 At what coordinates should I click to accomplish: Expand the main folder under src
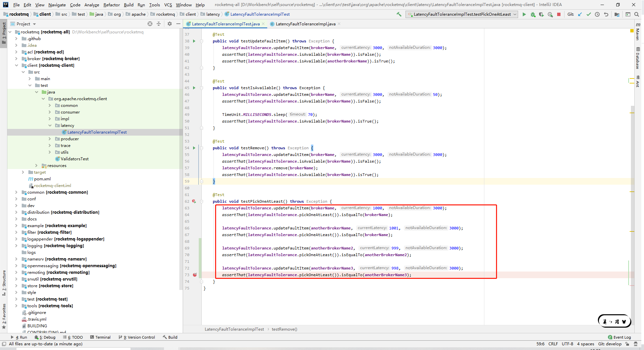click(x=30, y=78)
